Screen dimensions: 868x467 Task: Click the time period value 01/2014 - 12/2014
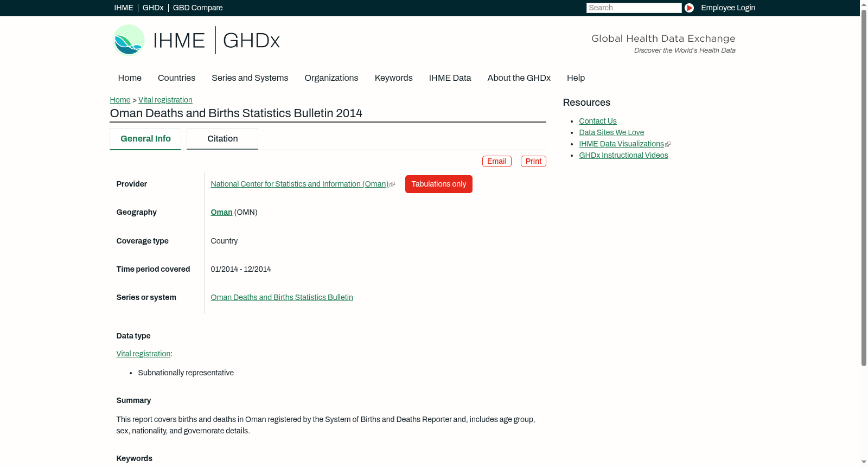tap(241, 270)
